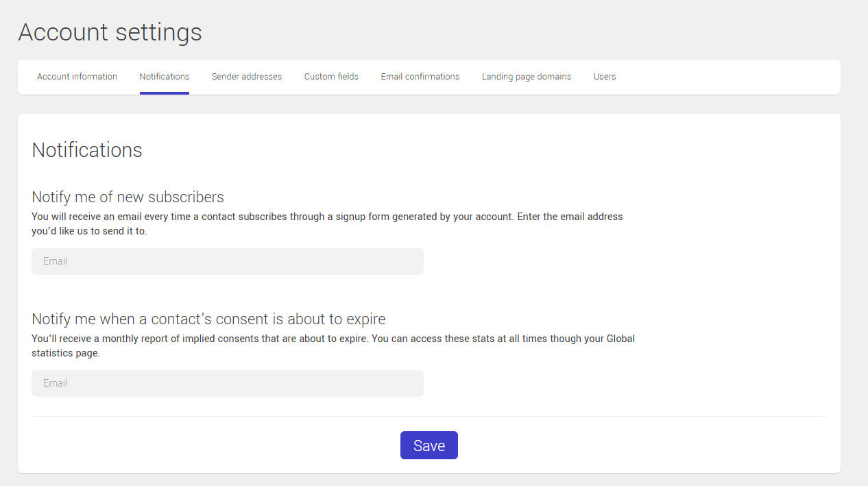Viewport: 868px width, 486px height.
Task: Select the Custom fields tab
Action: 331,77
